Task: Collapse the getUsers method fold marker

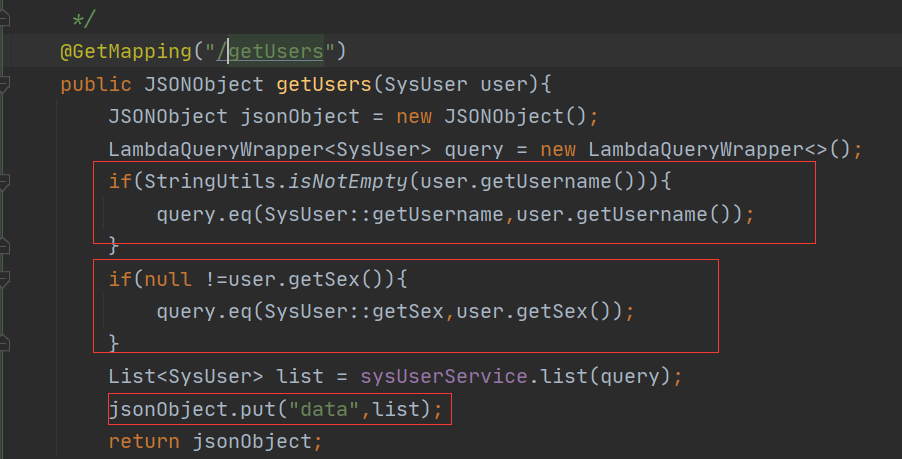Action: tap(4, 85)
